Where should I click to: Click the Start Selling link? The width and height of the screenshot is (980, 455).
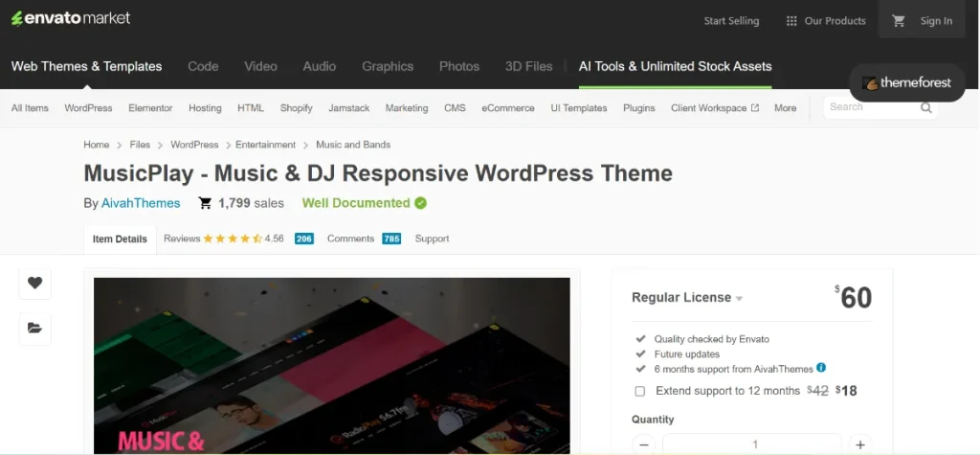[x=731, y=21]
